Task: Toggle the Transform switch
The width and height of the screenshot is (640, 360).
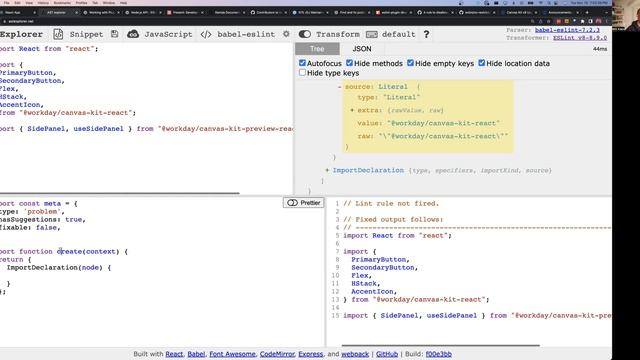Action: pos(305,34)
